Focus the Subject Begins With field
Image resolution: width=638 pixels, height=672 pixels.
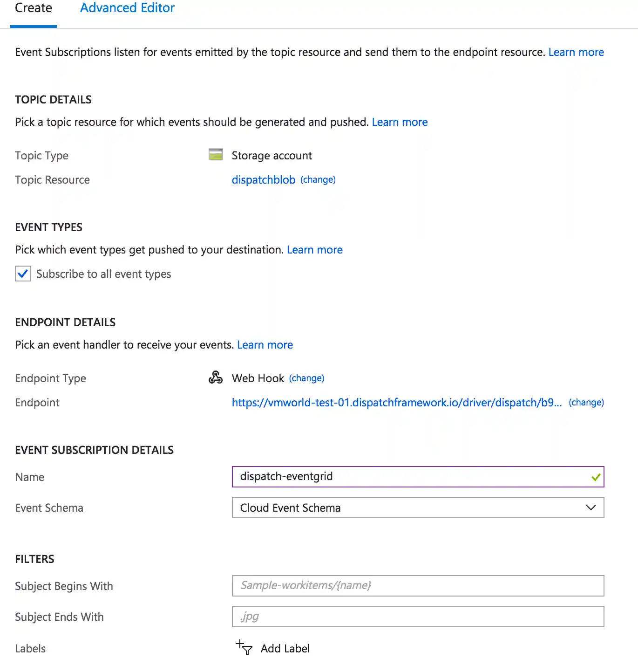417,586
